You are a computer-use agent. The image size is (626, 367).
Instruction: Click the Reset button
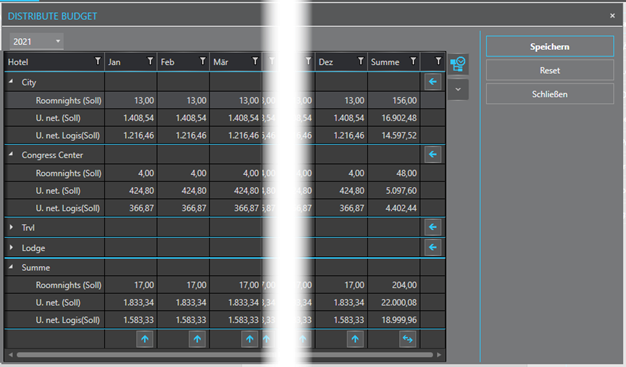click(x=550, y=71)
